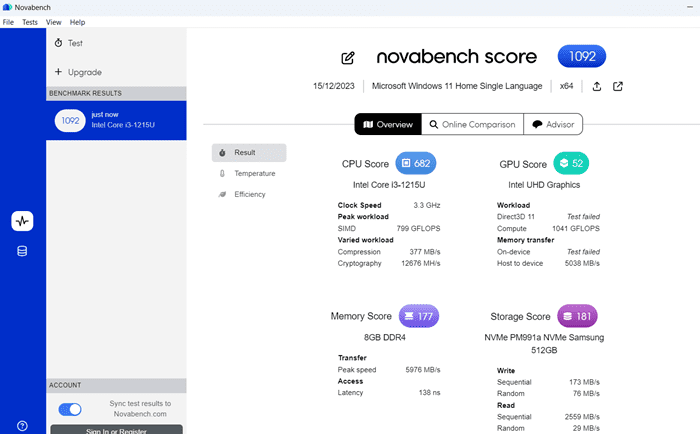The width and height of the screenshot is (700, 434).
Task: Click the Direct3D 11 Test failed value
Action: point(583,217)
